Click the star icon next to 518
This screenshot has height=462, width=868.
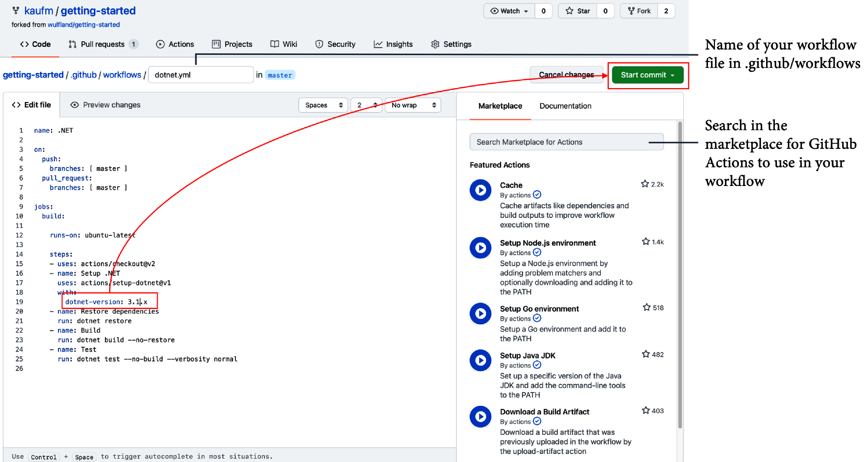[x=646, y=307]
